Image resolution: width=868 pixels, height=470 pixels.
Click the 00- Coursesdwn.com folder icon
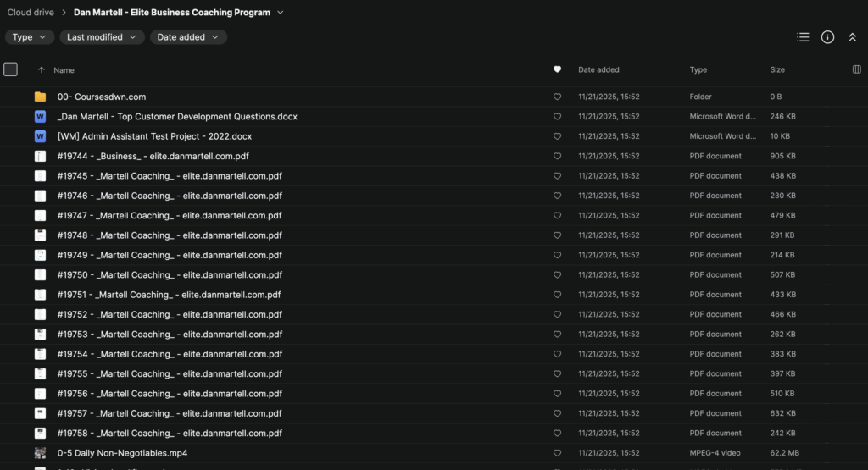(x=40, y=97)
